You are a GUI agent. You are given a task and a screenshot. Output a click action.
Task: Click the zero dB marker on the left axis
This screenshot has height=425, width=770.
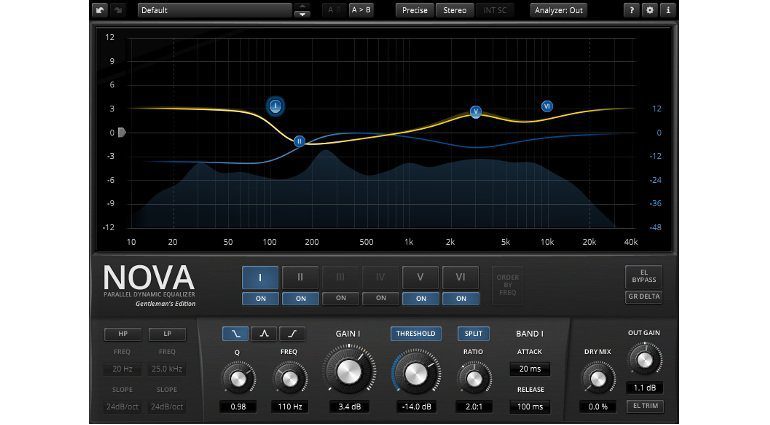pyautogui.click(x=121, y=132)
